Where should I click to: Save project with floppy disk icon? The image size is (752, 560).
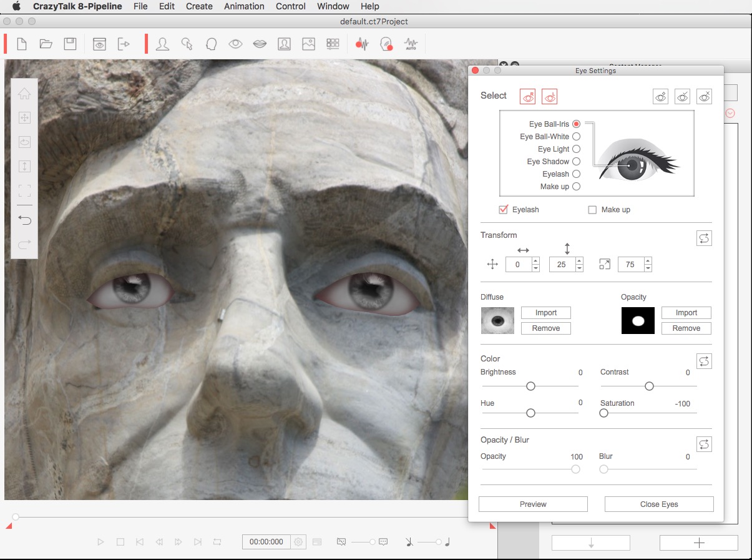(70, 44)
